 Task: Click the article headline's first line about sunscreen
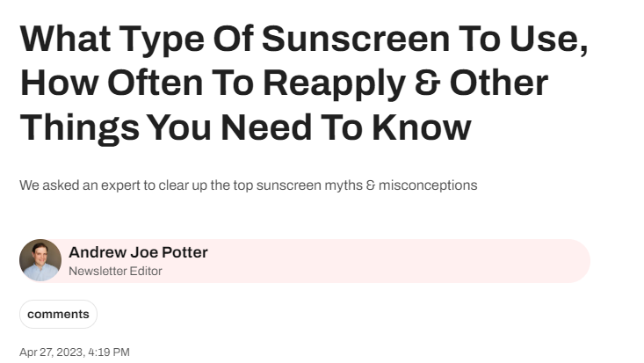(303, 40)
